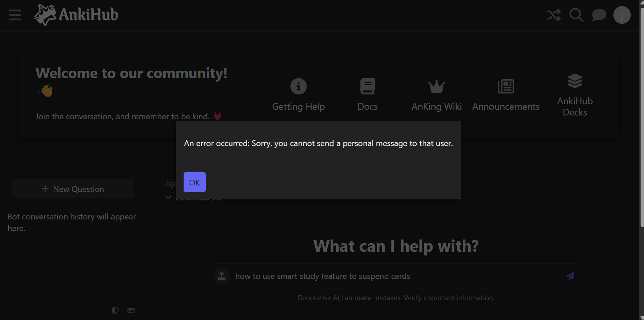The height and width of the screenshot is (320, 644).
Task: Open the Docs book icon
Action: [368, 86]
